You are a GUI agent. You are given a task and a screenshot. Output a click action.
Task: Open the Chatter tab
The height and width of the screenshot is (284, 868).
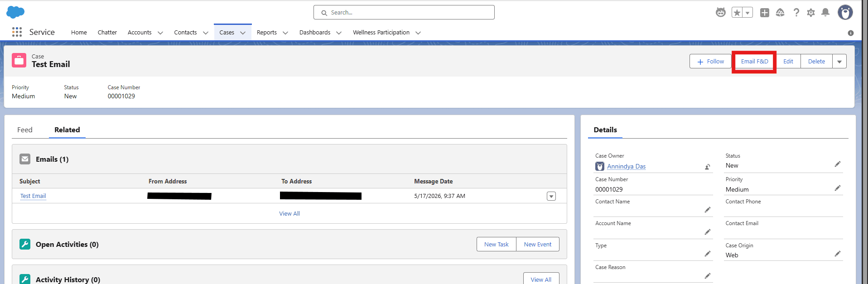pos(107,32)
